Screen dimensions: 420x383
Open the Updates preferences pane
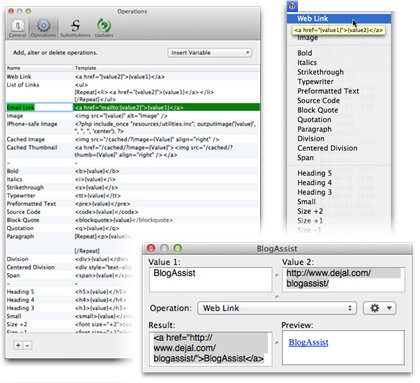click(104, 28)
